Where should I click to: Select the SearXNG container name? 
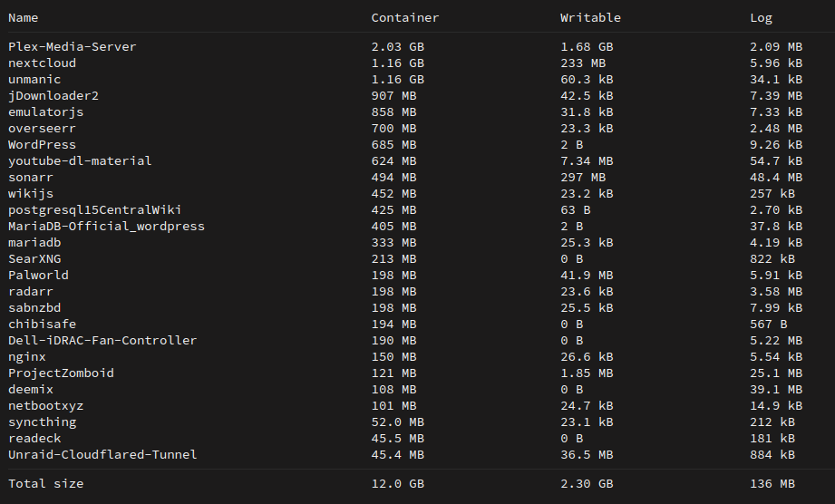[34, 258]
